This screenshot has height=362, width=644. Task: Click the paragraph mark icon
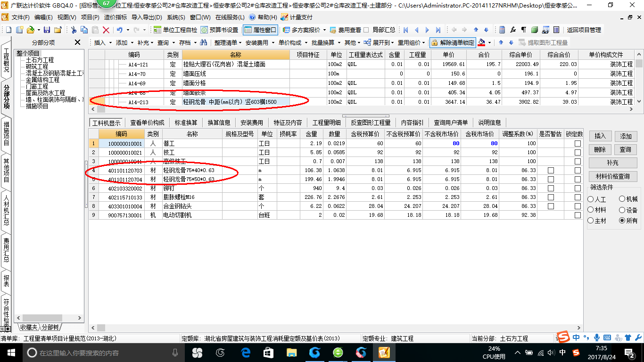coord(523,30)
